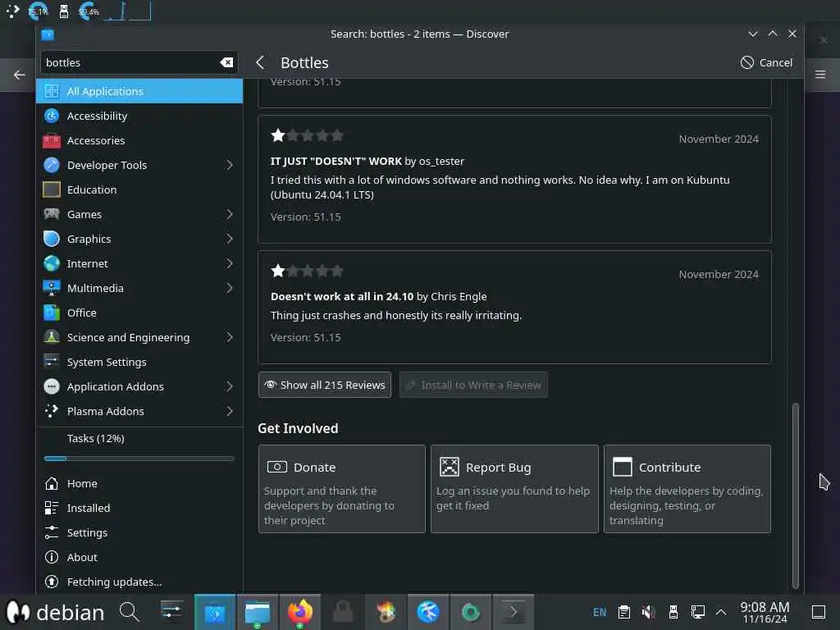Cancel the Bottles installation
This screenshot has width=840, height=630.
click(x=767, y=62)
